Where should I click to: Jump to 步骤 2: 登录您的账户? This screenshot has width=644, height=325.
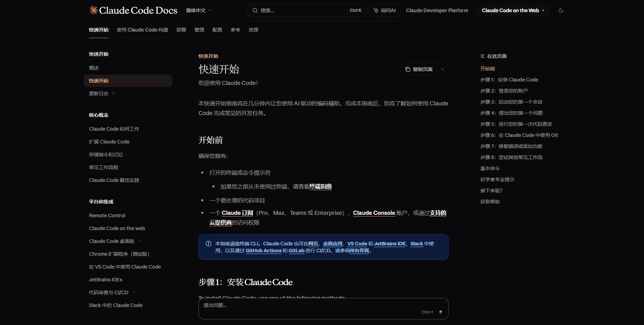click(504, 91)
